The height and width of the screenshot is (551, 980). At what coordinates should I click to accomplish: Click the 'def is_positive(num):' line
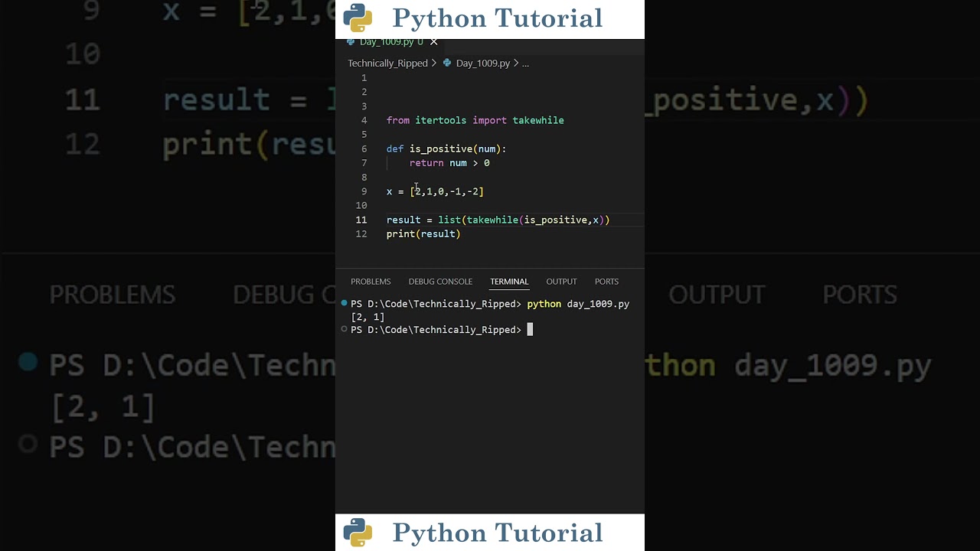(x=446, y=149)
